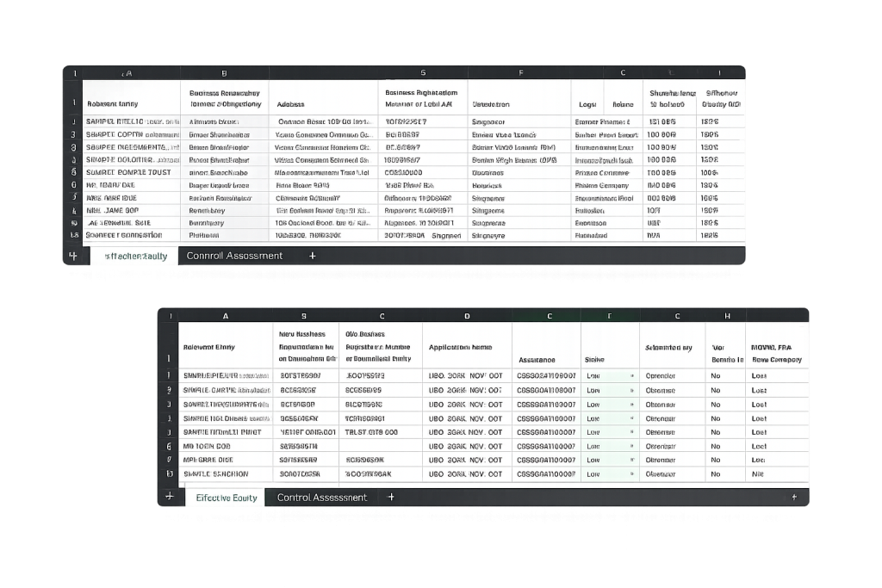Select column D header in the lower spreadsheet
Image resolution: width=882 pixels, height=588 pixels.
point(467,316)
